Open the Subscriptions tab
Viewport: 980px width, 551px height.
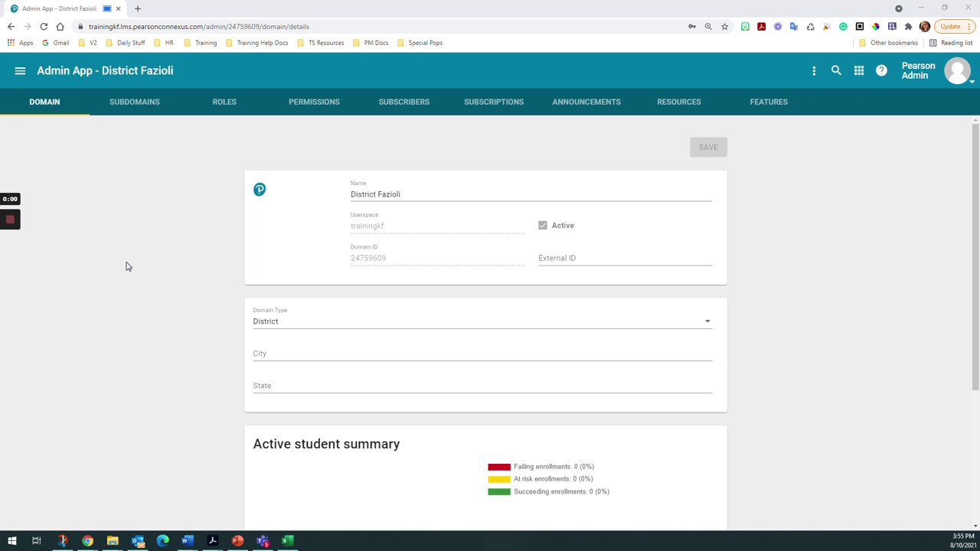pos(494,102)
